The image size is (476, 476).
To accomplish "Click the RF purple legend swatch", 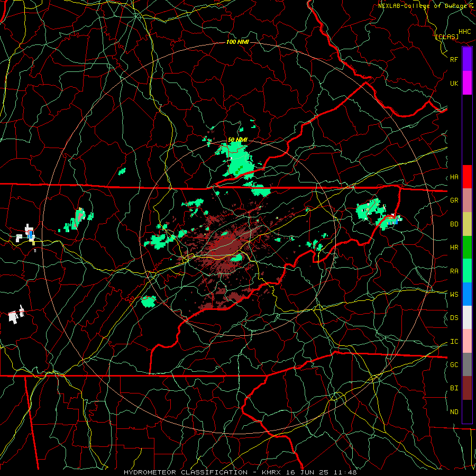I will [x=467, y=59].
